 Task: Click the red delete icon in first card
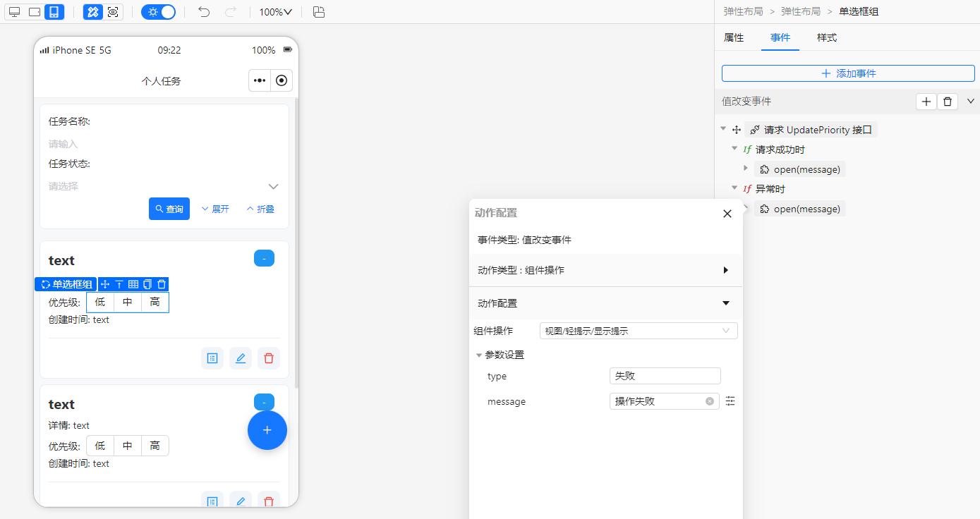pos(268,358)
